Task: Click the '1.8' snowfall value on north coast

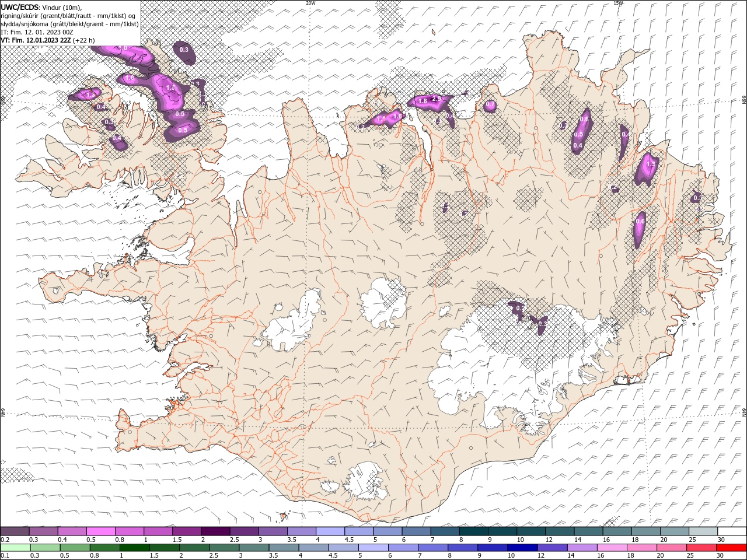Action: click(423, 101)
